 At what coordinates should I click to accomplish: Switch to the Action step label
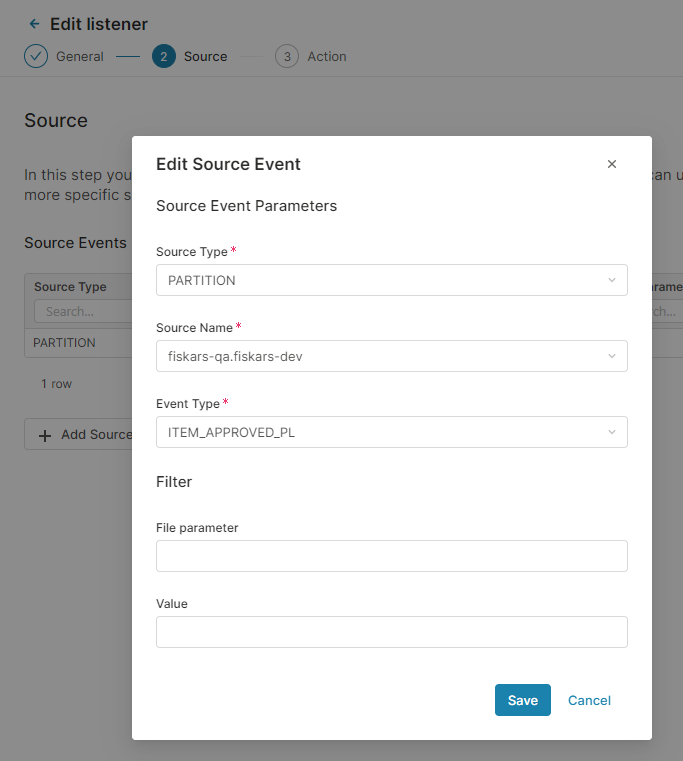326,56
